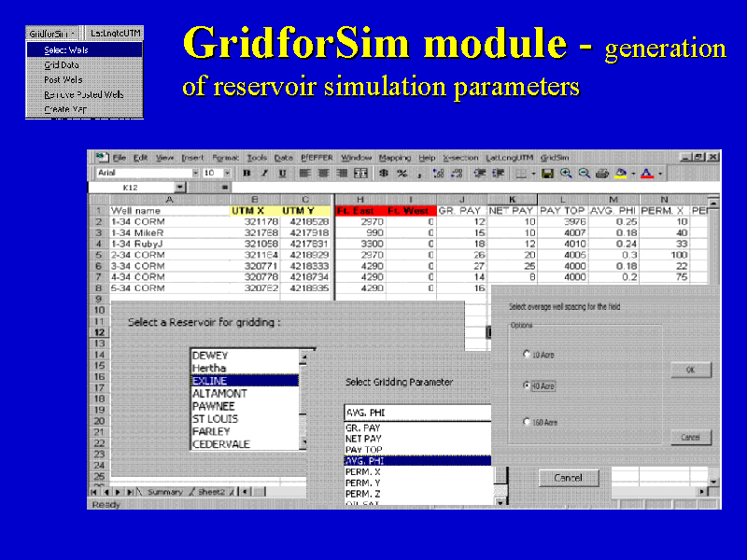Screen dimensions: 747x560
Task: Click the equals formula edit button
Action: [224, 188]
